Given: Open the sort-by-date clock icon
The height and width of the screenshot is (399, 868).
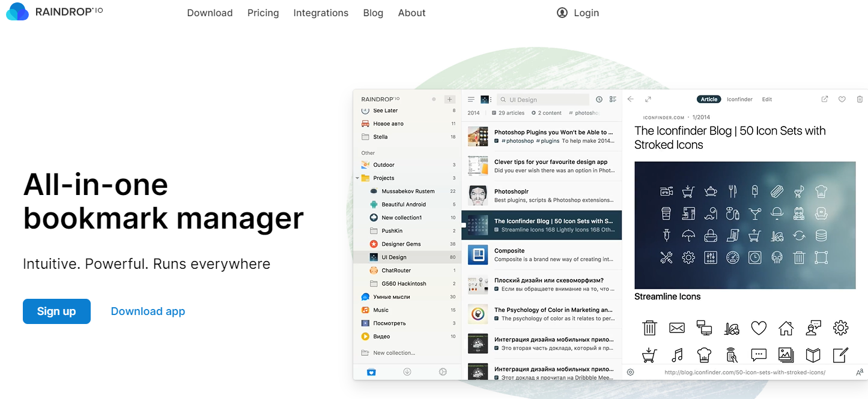Looking at the screenshot, I should pyautogui.click(x=599, y=100).
